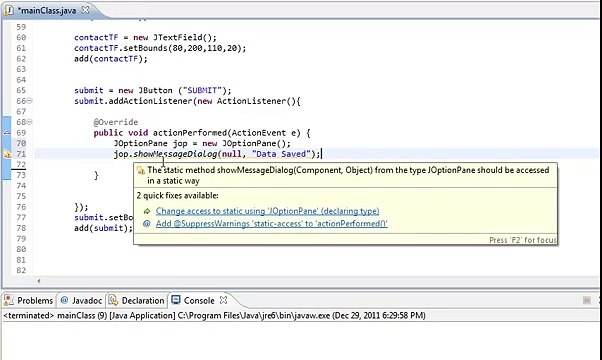This screenshot has height=360, width=602.
Task: Click the Console tab monitor icon
Action: click(x=176, y=300)
